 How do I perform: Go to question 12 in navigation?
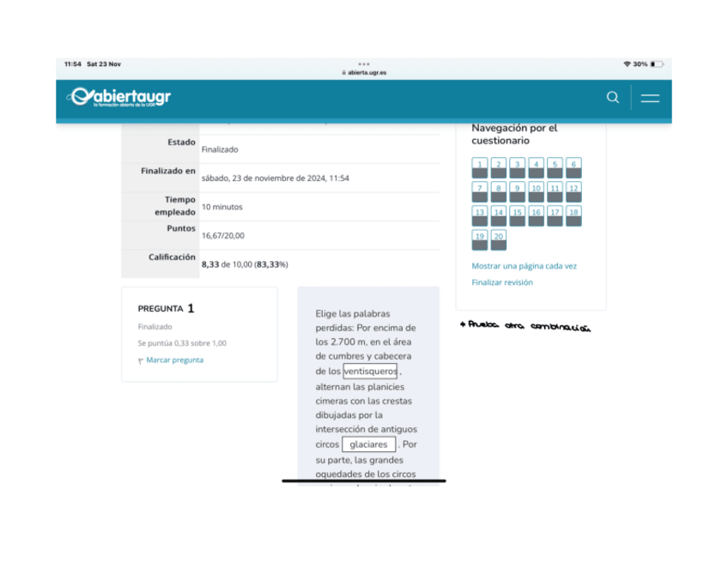click(573, 192)
